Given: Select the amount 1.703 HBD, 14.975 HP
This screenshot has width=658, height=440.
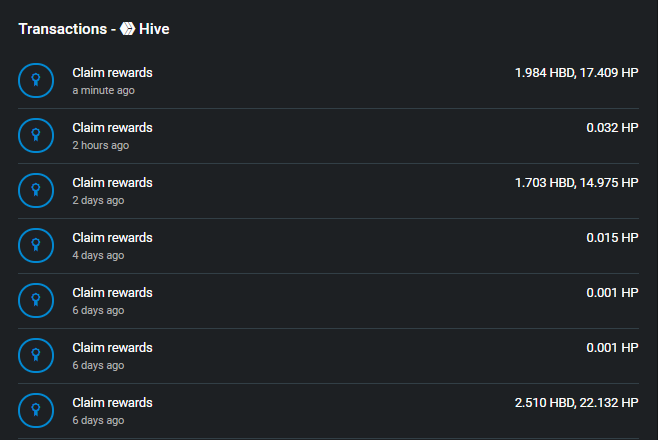Looking at the screenshot, I should point(577,183).
